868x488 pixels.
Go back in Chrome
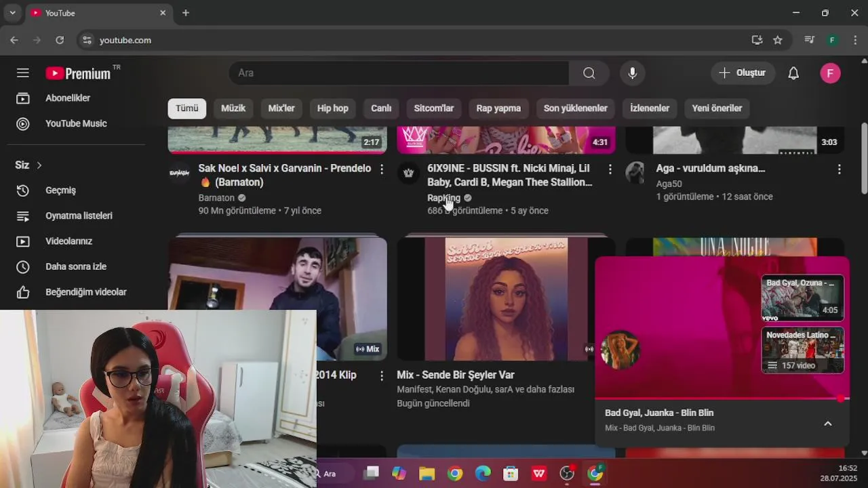coord(14,40)
